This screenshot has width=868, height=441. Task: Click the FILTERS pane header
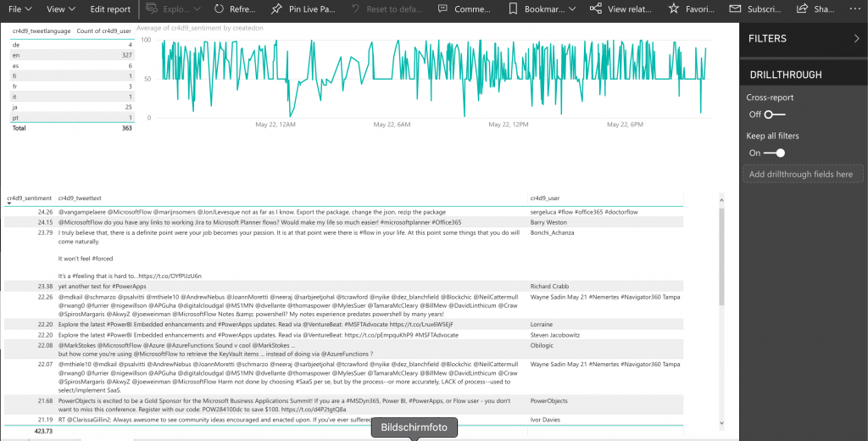[767, 39]
